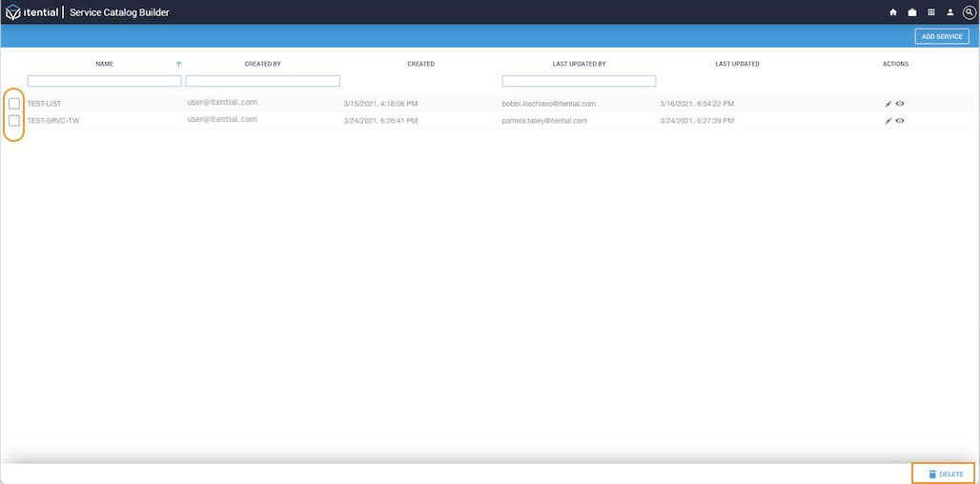Viewport: 980px width, 484px height.
Task: Click the Itential logo
Action: [32, 12]
